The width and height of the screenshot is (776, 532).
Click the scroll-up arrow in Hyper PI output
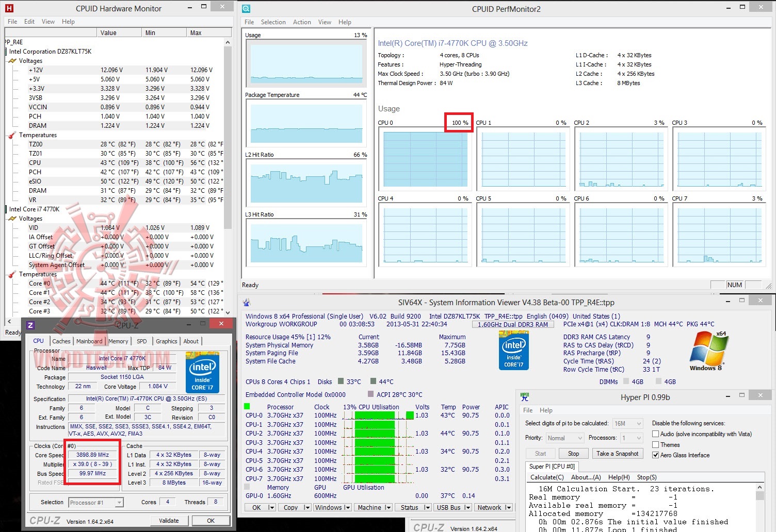coord(759,487)
